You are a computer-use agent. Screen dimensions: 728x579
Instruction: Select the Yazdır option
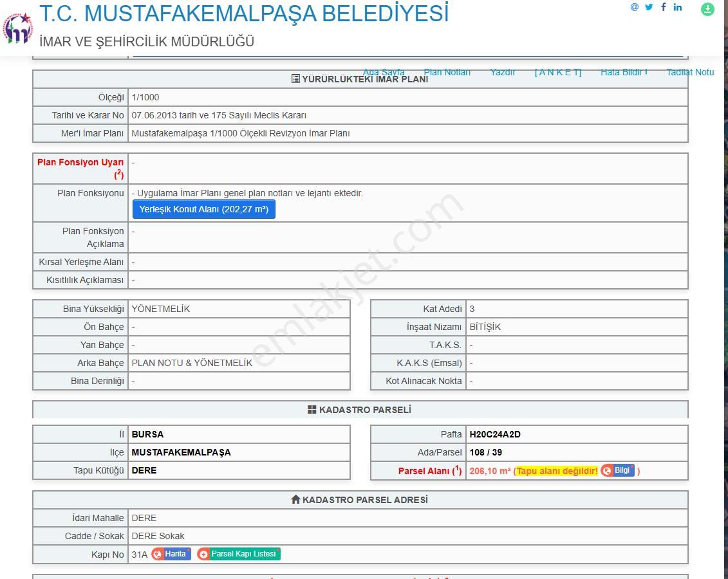click(x=503, y=72)
